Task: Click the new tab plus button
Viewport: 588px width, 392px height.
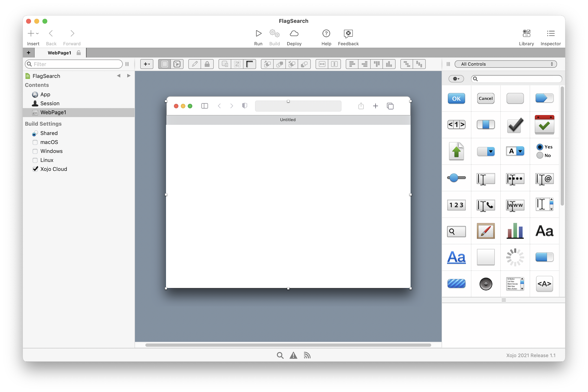Action: pyautogui.click(x=29, y=53)
